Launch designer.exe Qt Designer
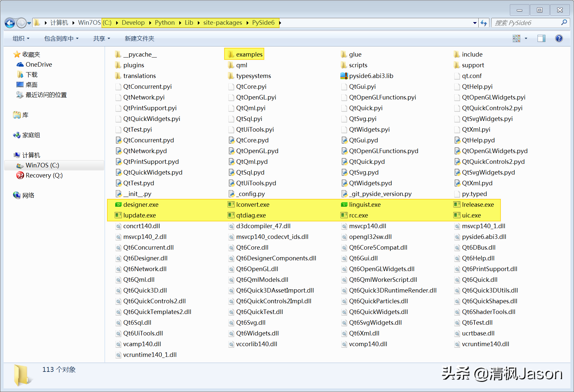574x392 pixels. [141, 204]
